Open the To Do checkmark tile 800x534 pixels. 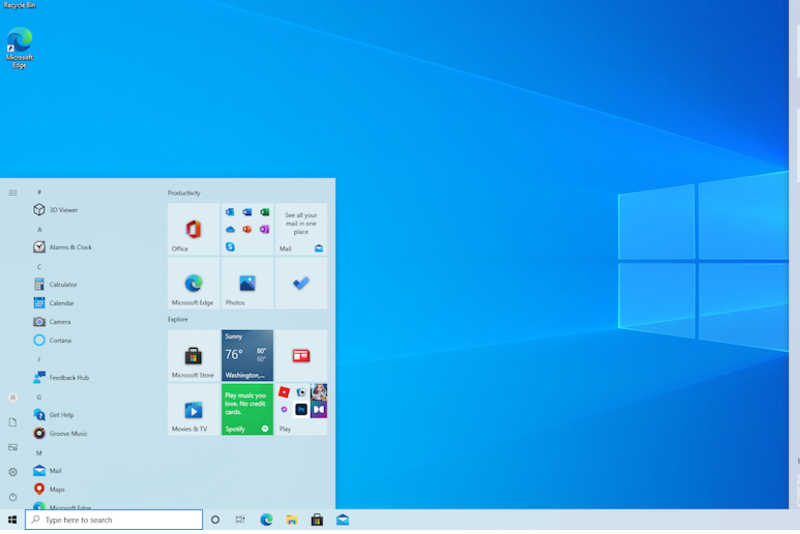click(301, 283)
